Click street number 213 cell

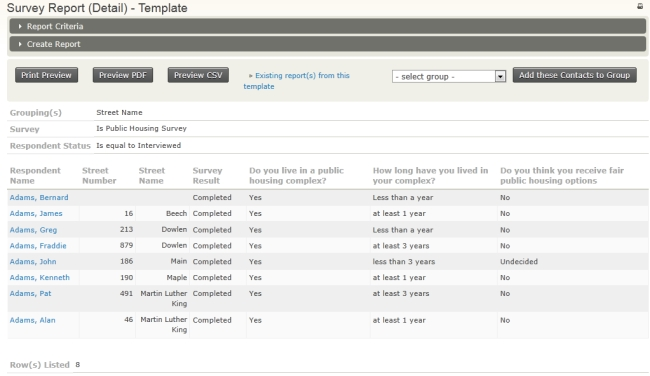(x=126, y=229)
